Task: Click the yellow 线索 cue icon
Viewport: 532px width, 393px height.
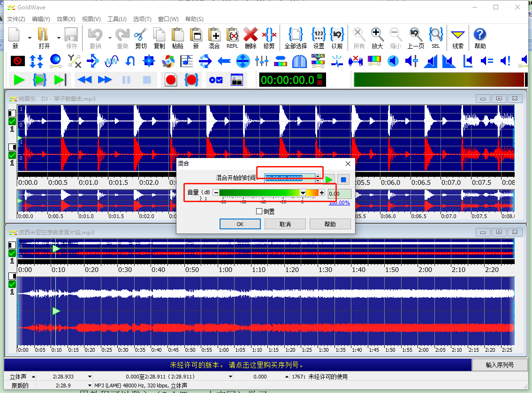Action: pos(458,35)
